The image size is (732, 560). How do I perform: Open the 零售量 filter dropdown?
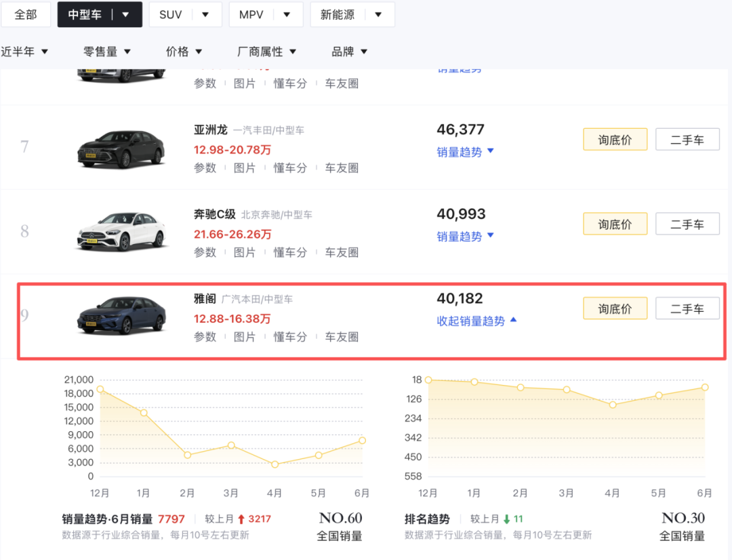pyautogui.click(x=107, y=52)
